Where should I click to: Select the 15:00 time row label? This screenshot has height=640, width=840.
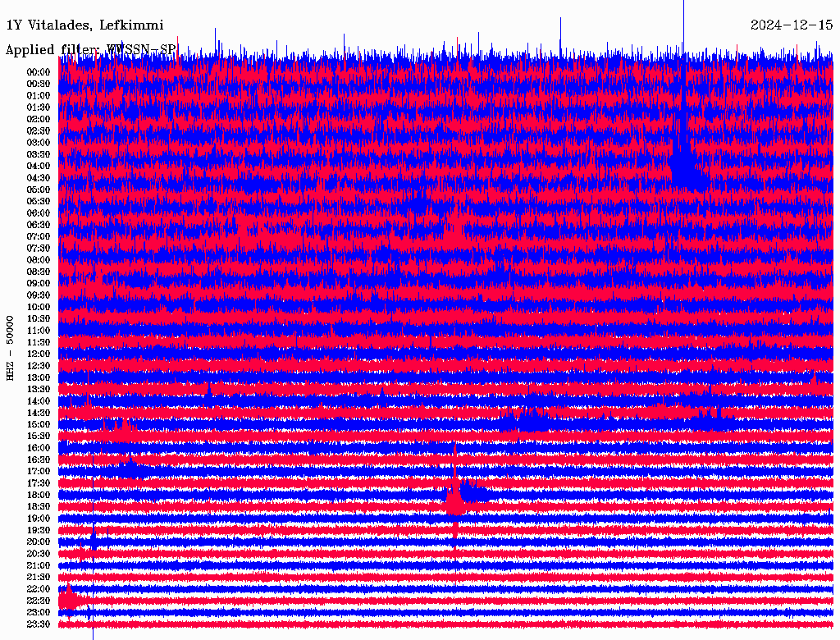pos(39,424)
